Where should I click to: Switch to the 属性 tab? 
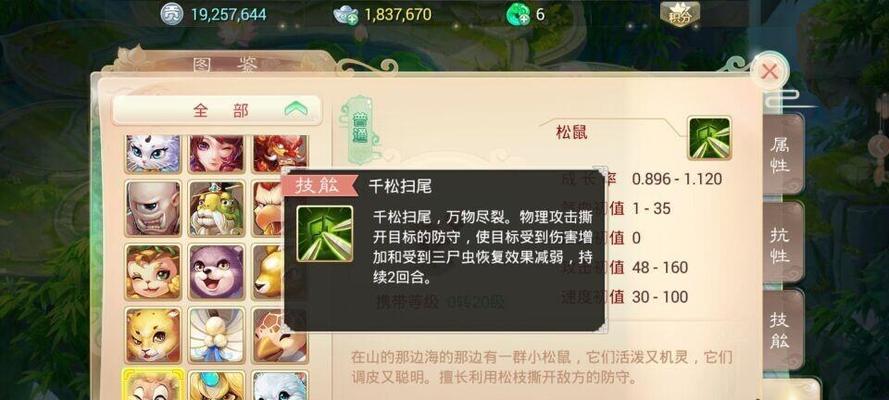(779, 155)
